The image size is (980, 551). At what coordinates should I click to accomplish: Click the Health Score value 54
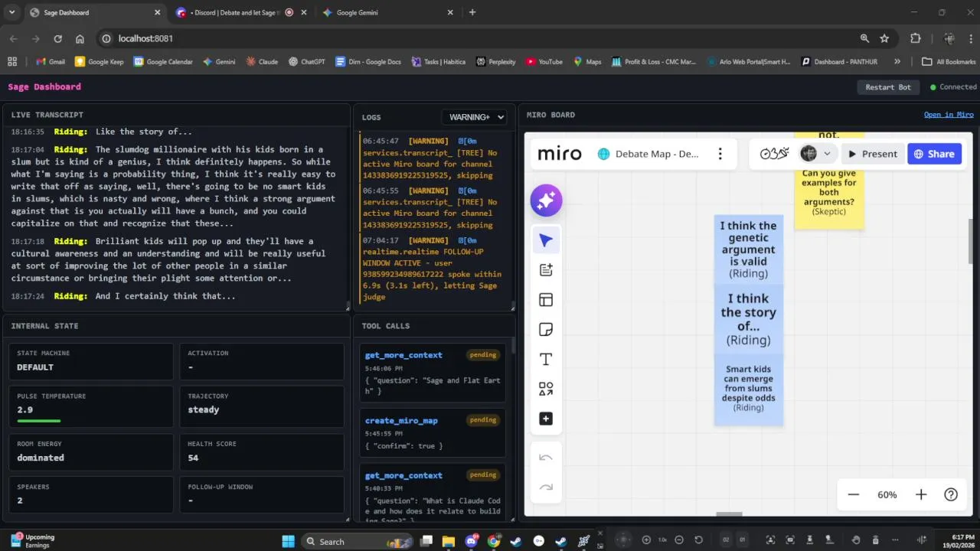pyautogui.click(x=193, y=458)
